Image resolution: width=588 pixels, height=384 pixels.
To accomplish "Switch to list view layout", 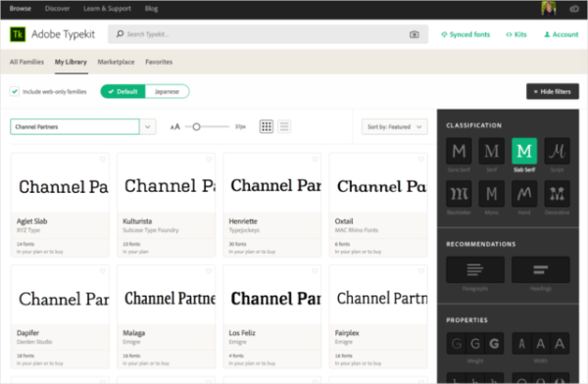I will 284,126.
